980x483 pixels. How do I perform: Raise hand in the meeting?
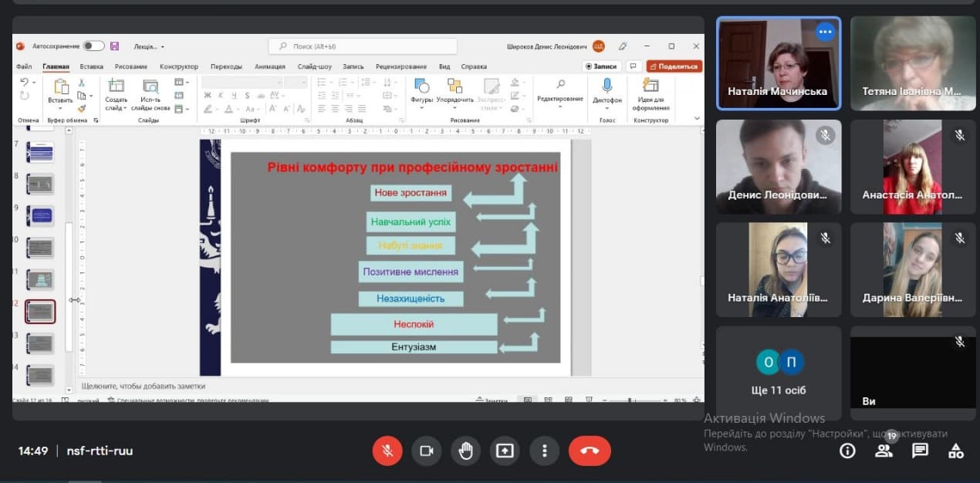point(465,451)
